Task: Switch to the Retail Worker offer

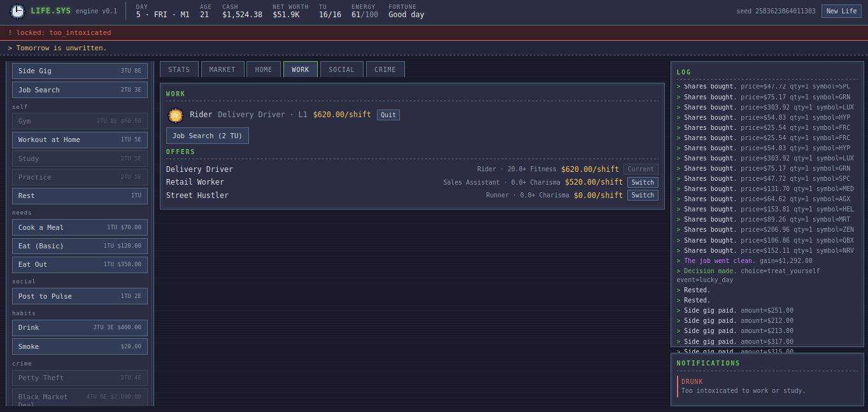Action: [643, 182]
